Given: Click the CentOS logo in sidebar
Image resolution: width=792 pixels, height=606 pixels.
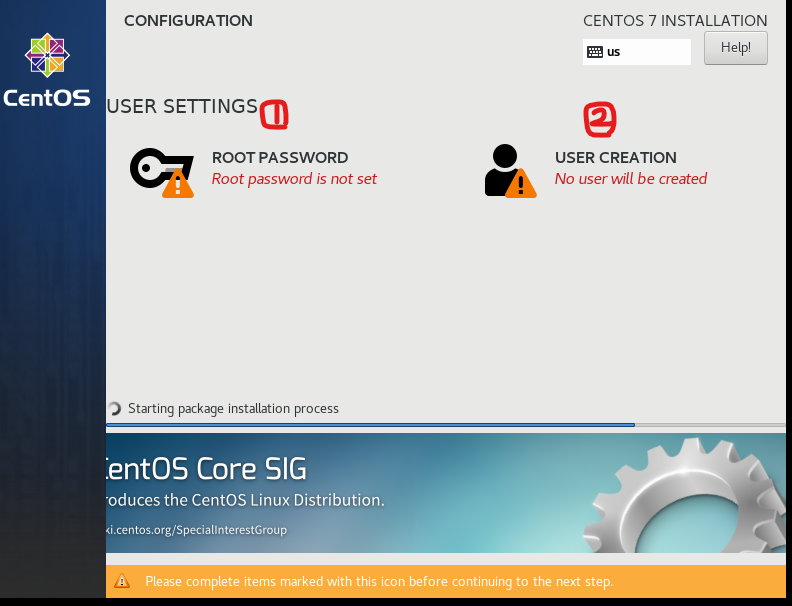Looking at the screenshot, I should coord(47,70).
